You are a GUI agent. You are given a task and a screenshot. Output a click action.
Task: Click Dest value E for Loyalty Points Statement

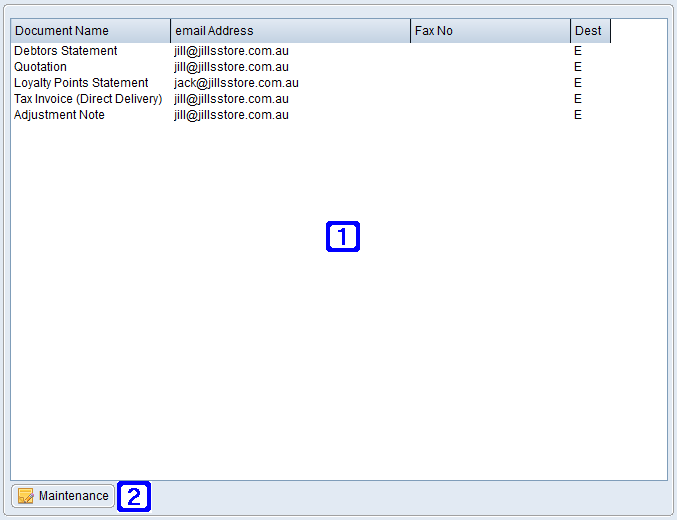578,83
